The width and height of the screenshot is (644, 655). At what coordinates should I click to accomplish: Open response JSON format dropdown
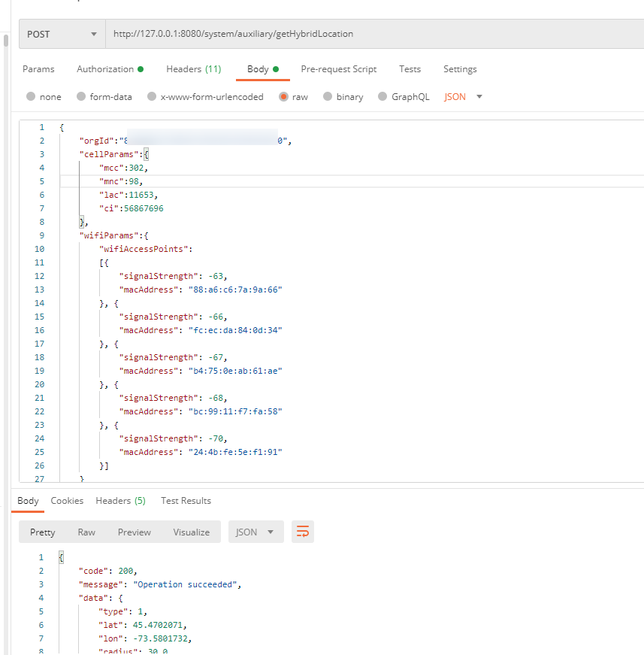point(255,532)
